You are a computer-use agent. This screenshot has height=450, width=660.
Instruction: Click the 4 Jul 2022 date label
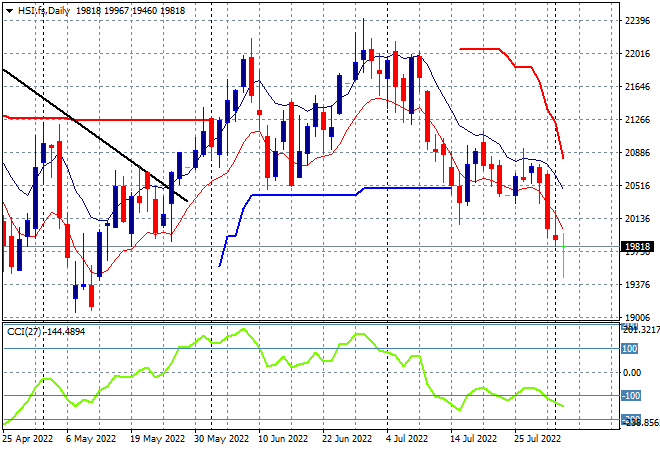pyautogui.click(x=407, y=439)
